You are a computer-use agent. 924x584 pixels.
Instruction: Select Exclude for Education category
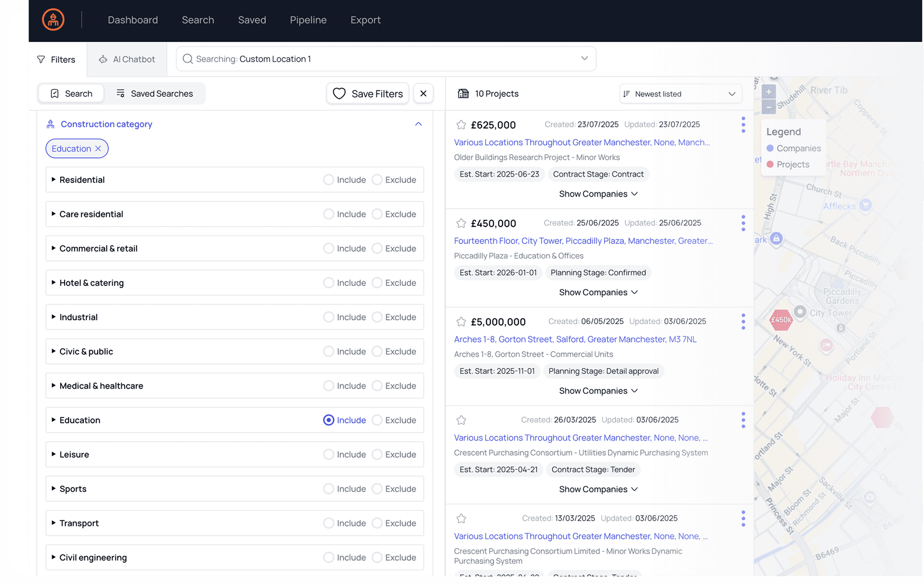(377, 420)
